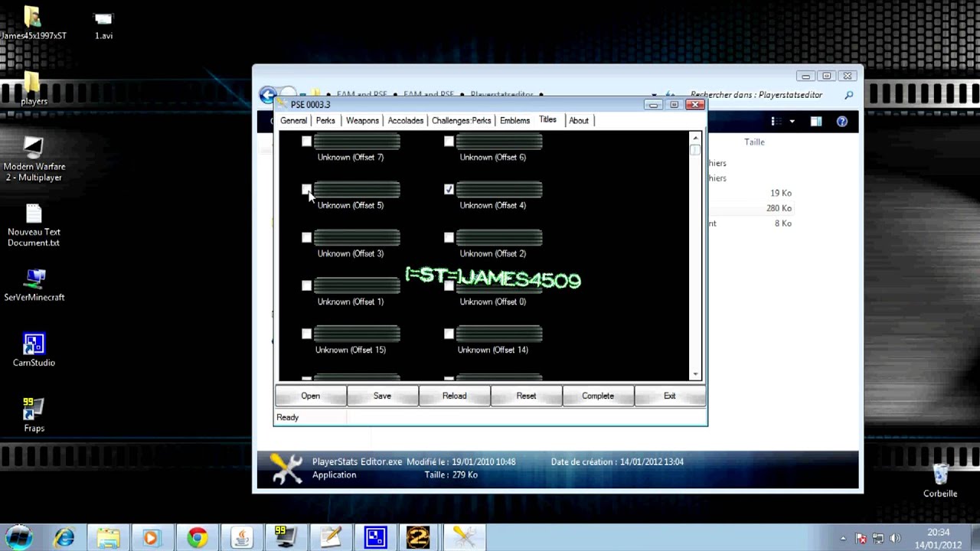Tick the Unknown (Offset 3) checkbox
Screen dimensions: 980x551
point(306,238)
